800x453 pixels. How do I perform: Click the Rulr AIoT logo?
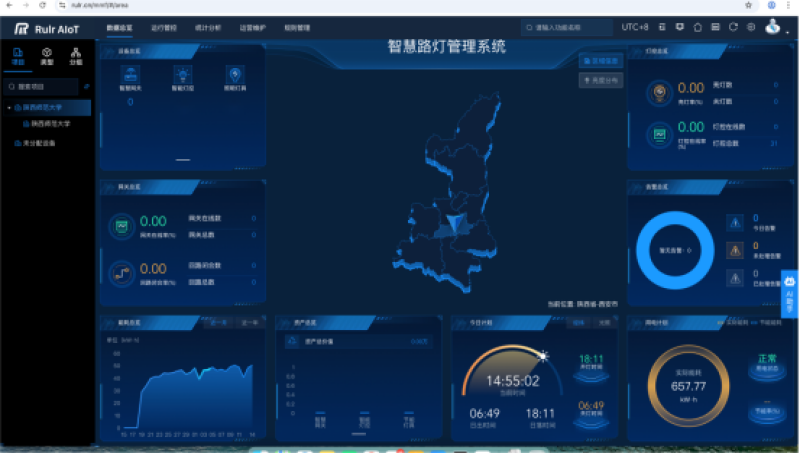point(47,28)
